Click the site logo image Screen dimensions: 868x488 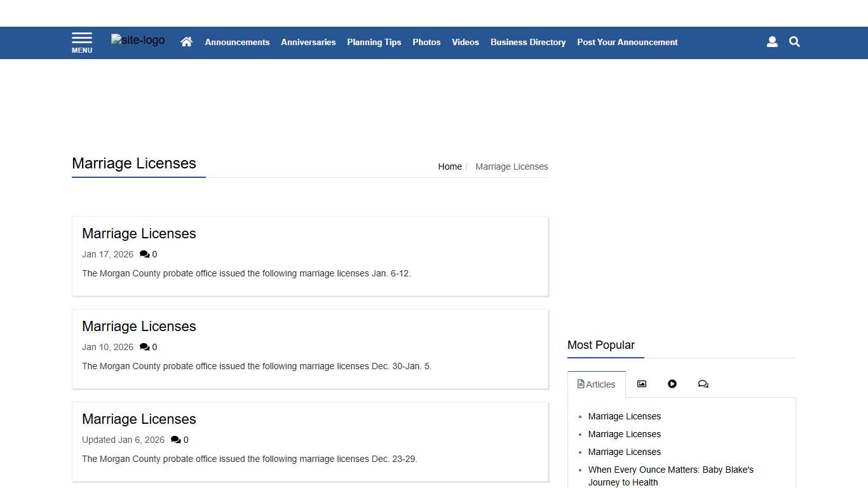138,41
